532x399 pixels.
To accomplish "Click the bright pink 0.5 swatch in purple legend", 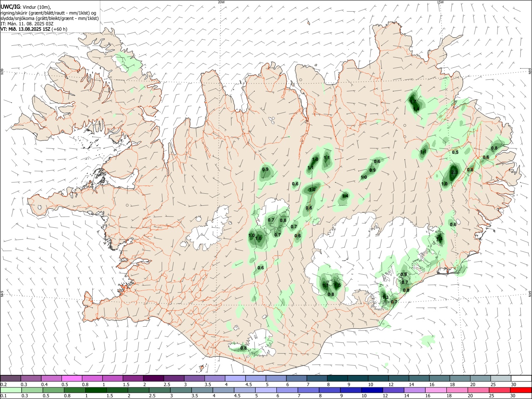I will (71, 378).
